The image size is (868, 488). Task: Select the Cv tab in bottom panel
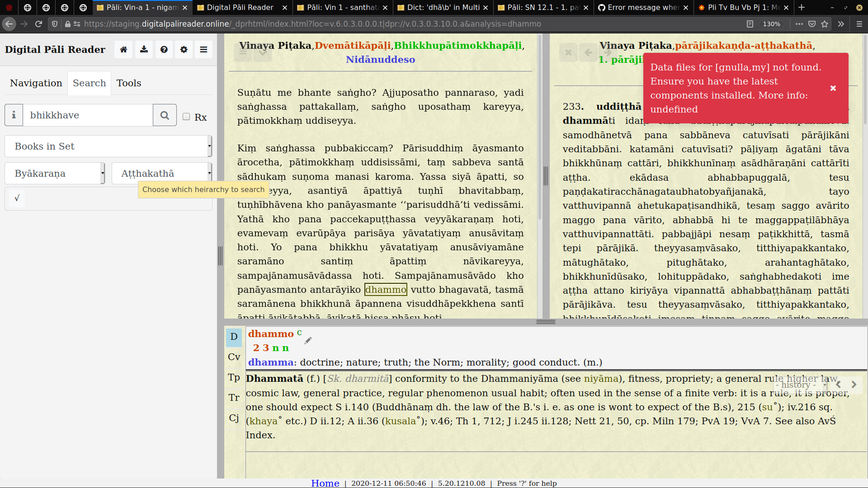click(234, 357)
